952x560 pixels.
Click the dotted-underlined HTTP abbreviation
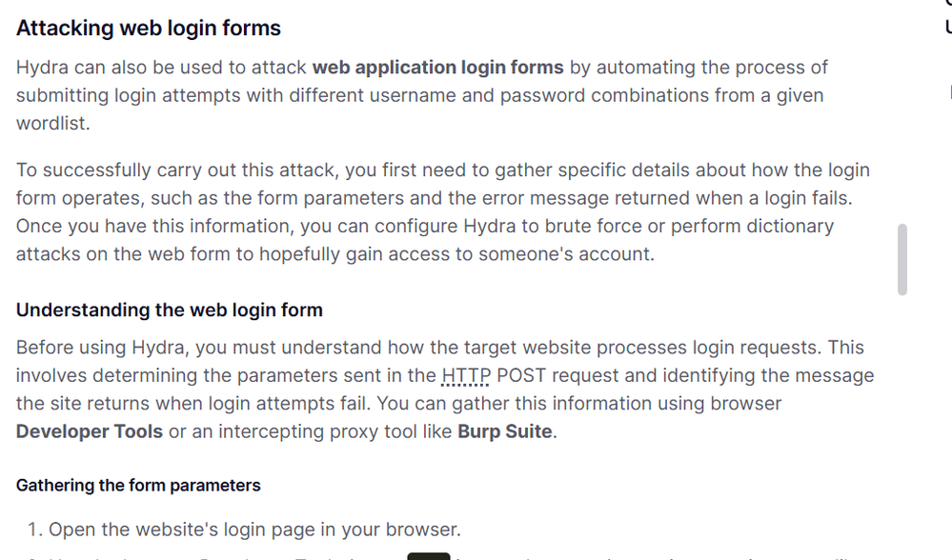466,376
